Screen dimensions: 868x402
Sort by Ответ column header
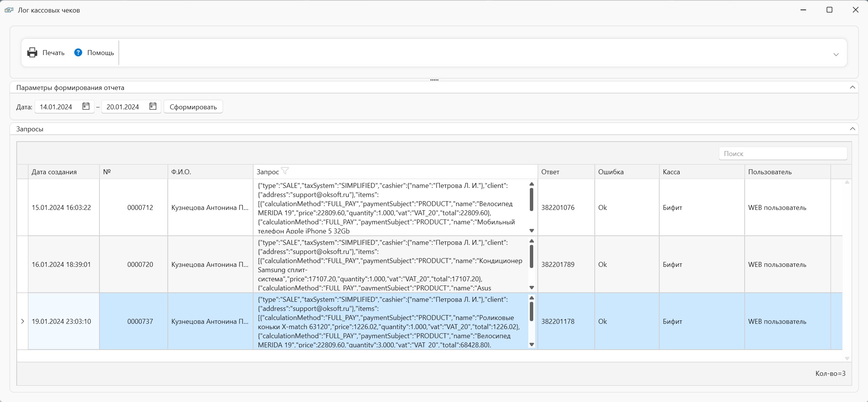[x=566, y=172]
